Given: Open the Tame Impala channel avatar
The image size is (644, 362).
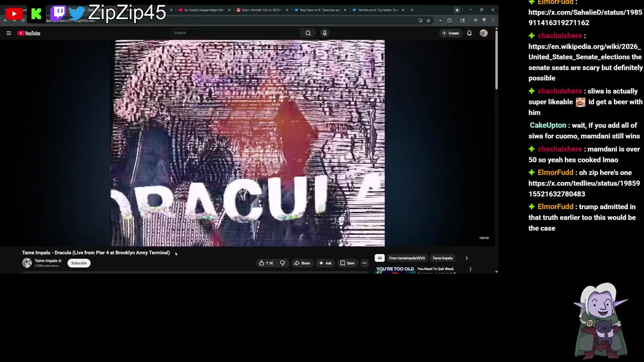Looking at the screenshot, I should point(27,262).
